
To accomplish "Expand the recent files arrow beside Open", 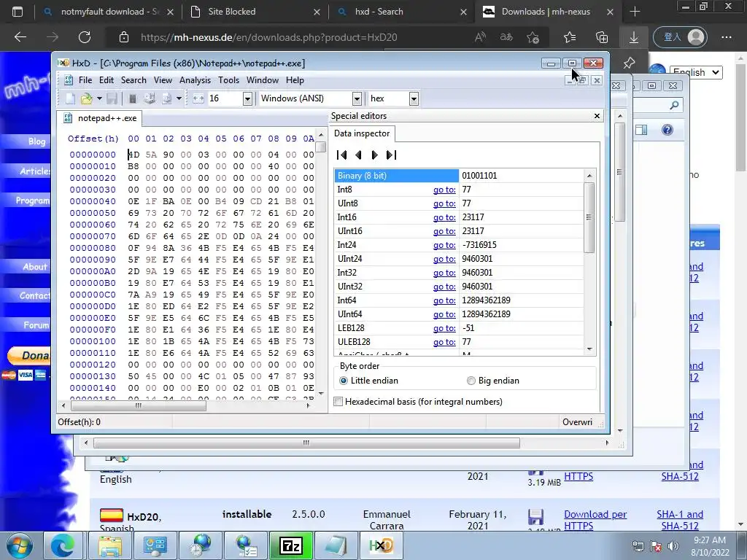I will [99, 98].
